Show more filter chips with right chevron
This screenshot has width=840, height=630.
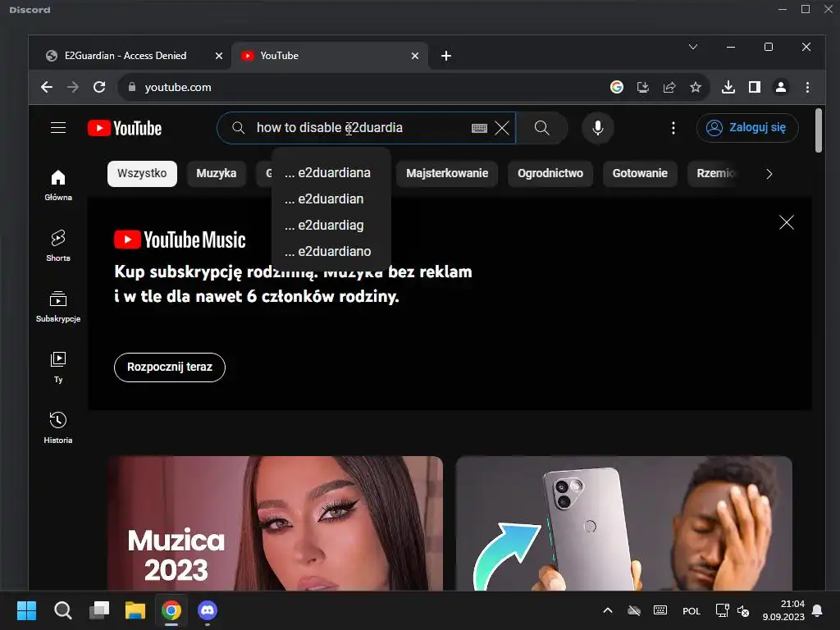pyautogui.click(x=769, y=174)
